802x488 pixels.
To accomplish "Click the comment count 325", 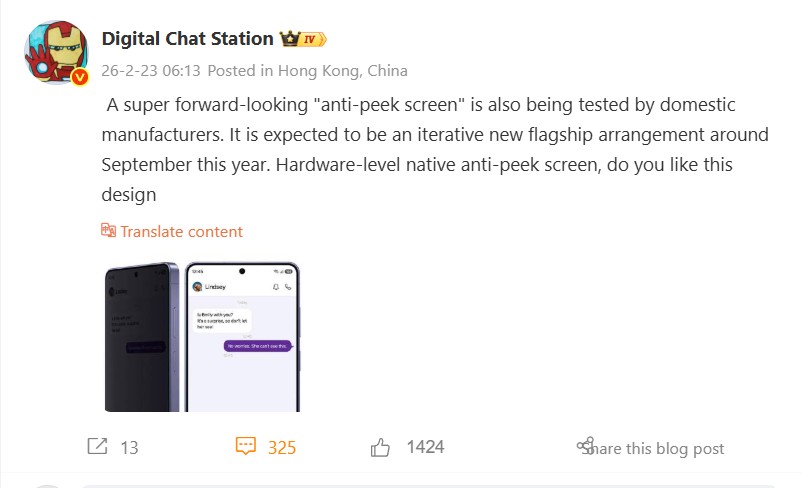I will tap(282, 448).
